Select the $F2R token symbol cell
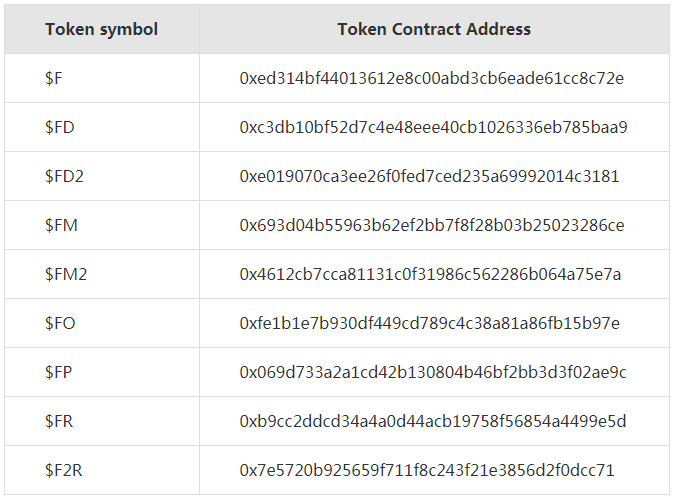This screenshot has width=680, height=502. [64, 470]
